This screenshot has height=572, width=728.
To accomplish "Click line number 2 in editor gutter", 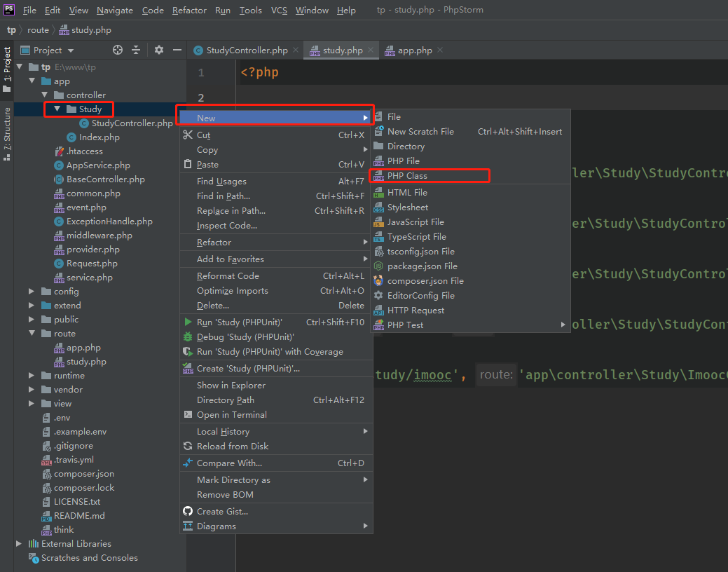I will pyautogui.click(x=200, y=97).
